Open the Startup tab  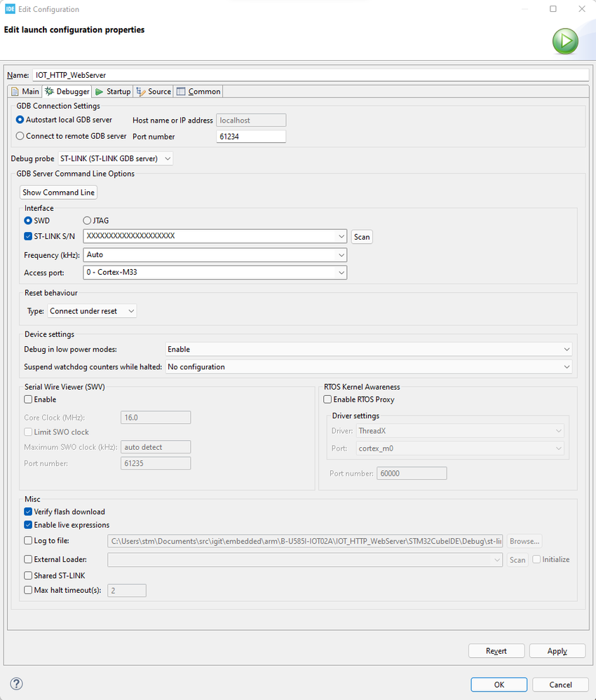[113, 92]
